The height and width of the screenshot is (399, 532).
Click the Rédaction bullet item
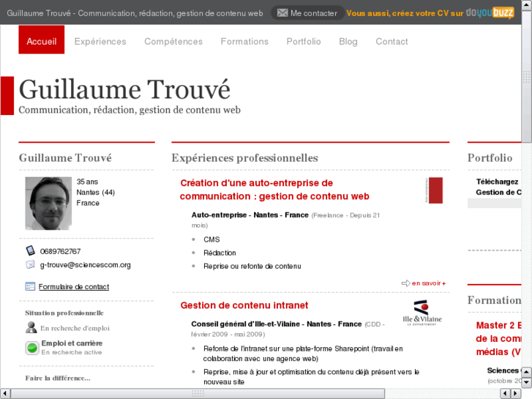(220, 253)
